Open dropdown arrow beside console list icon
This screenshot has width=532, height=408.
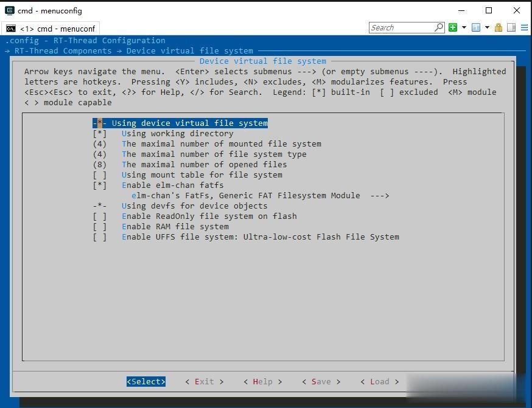pyautogui.click(x=487, y=27)
